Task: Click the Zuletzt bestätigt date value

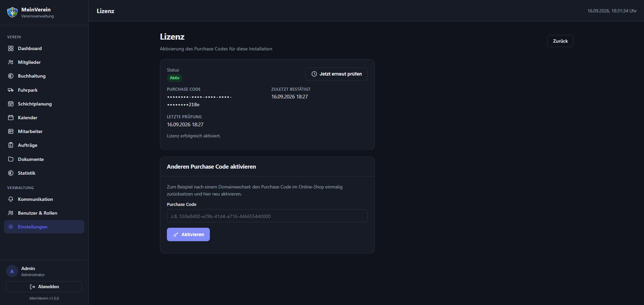Action: pyautogui.click(x=289, y=97)
